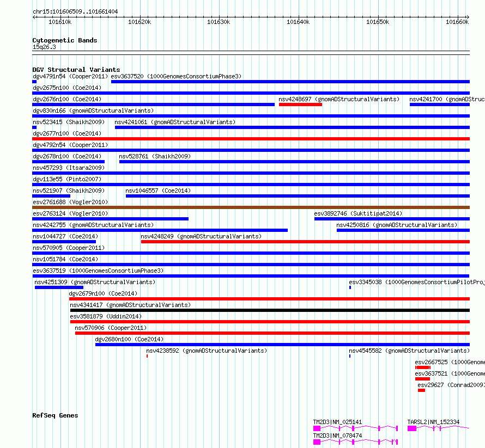Open TM2D3|NM_025141 gene label
The image size is (485, 448).
click(x=337, y=422)
